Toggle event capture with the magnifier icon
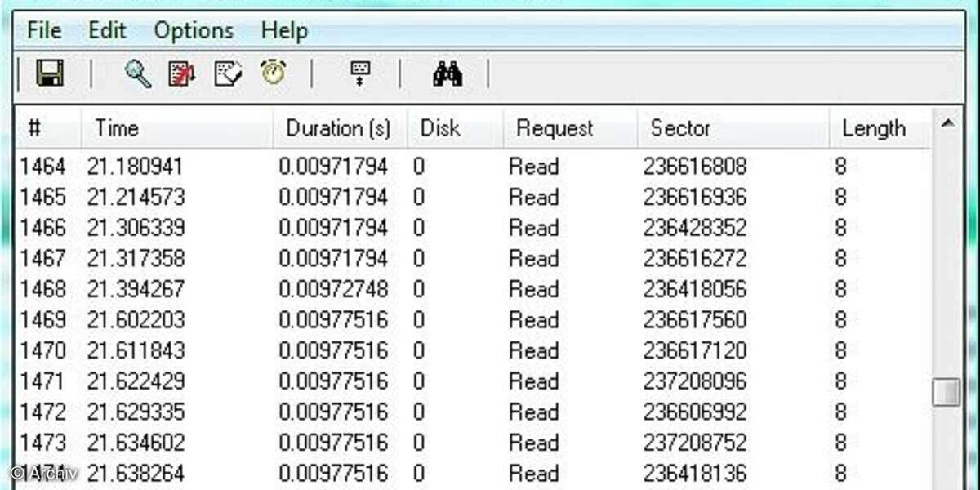Image resolution: width=980 pixels, height=490 pixels. (136, 73)
